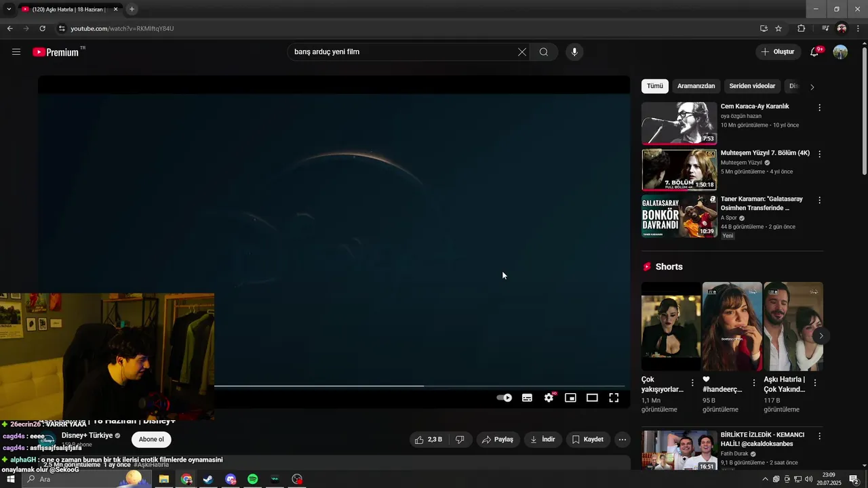The image size is (868, 488).
Task: Subscribe with Abone ol button
Action: click(151, 440)
